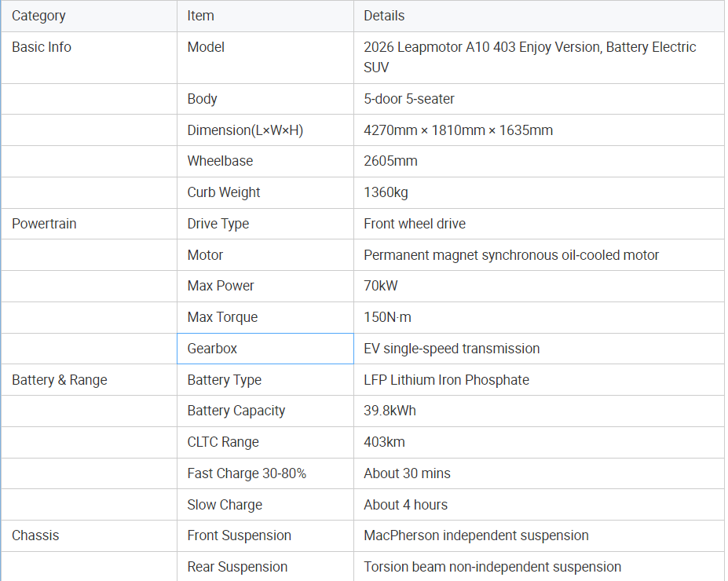Click the Details column header
Viewport: 728px width, 581px height.
click(x=539, y=16)
